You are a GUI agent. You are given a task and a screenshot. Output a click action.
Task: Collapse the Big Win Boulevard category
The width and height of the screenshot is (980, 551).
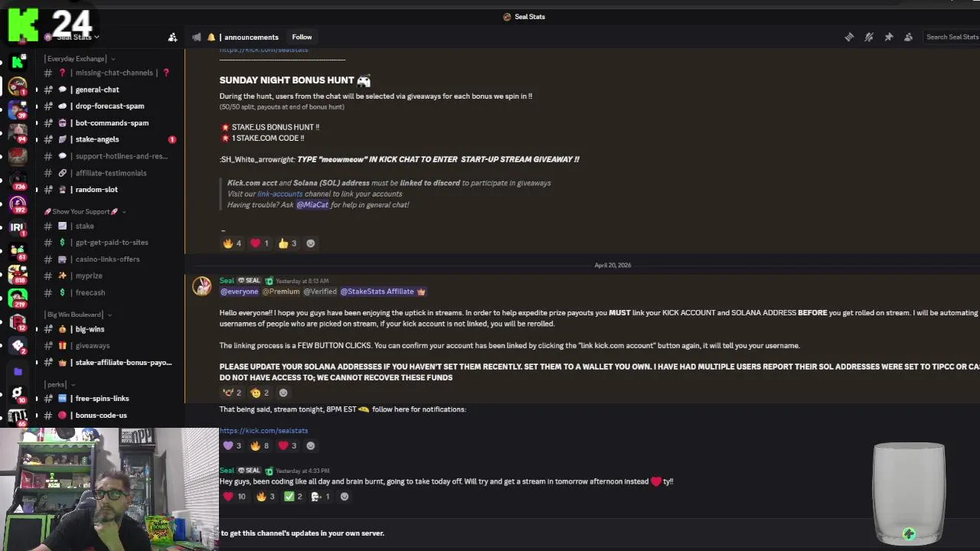pyautogui.click(x=77, y=315)
